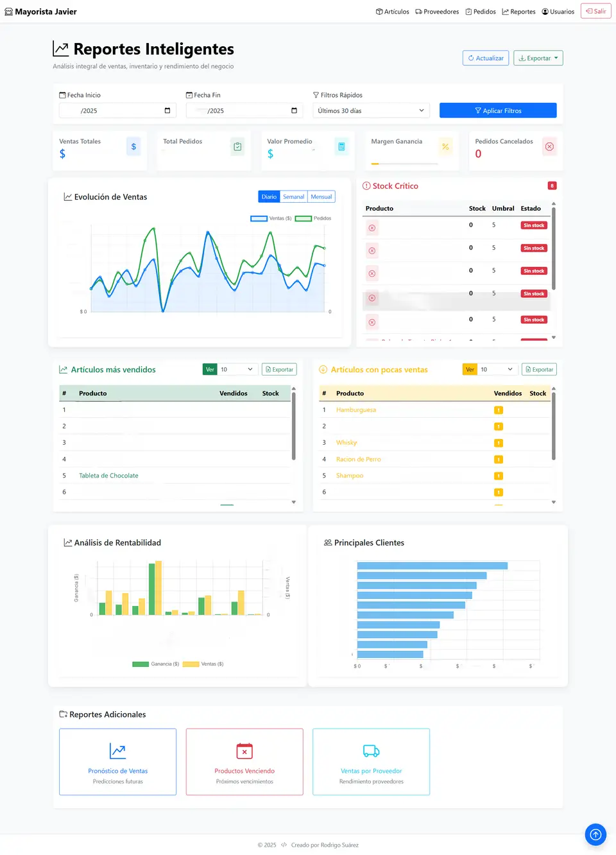Open the calendar picker in Fecha Fin
The height and width of the screenshot is (855, 616).
(x=294, y=110)
